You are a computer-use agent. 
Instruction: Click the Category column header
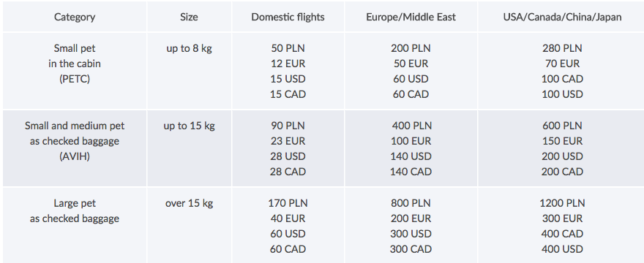75,18
